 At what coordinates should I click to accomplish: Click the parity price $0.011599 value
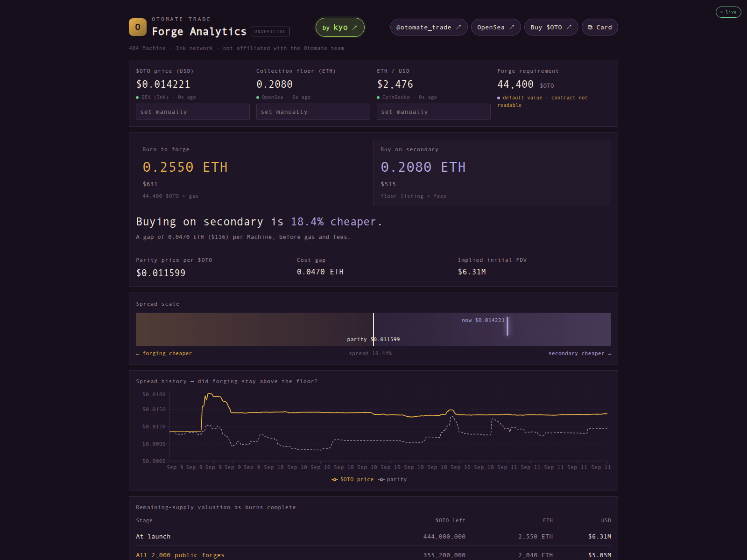pyautogui.click(x=161, y=273)
